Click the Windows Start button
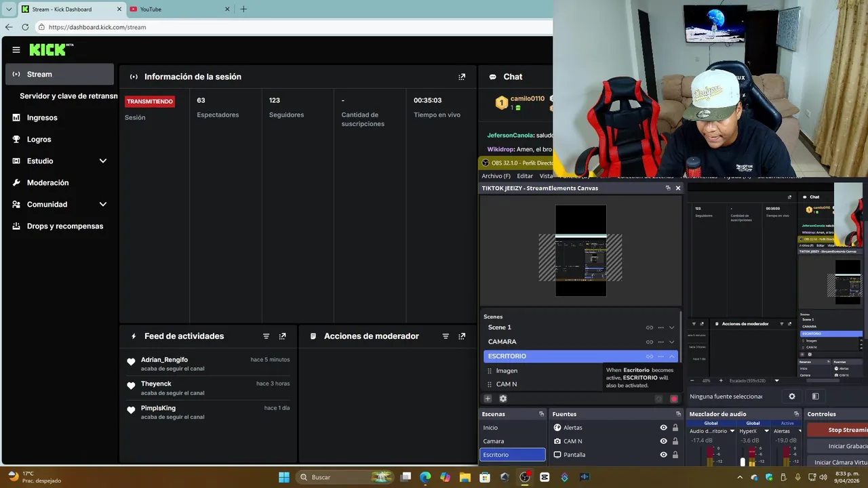Image resolution: width=868 pixels, height=488 pixels. (x=284, y=477)
